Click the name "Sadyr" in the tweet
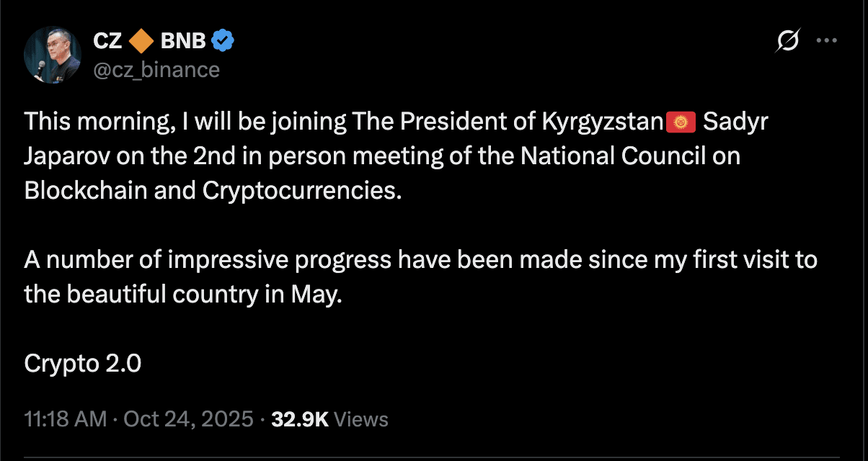 click(736, 122)
